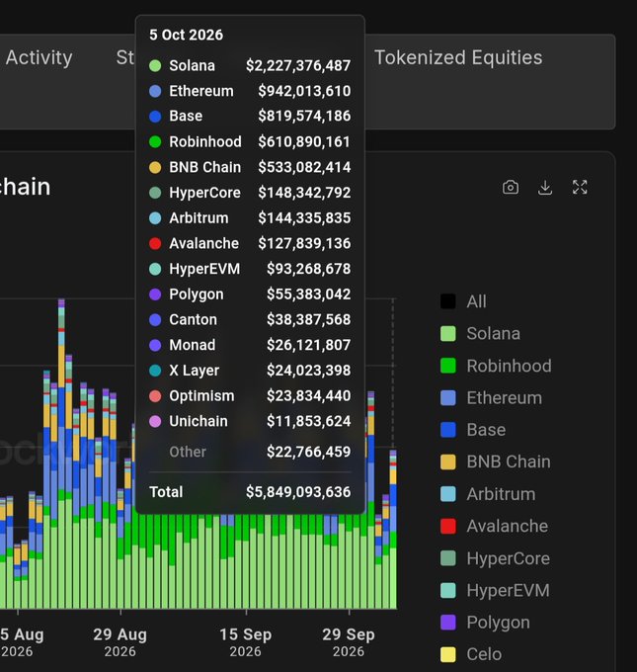Click Total $5,849,093,636 in tooltip
The image size is (637, 672).
298,492
